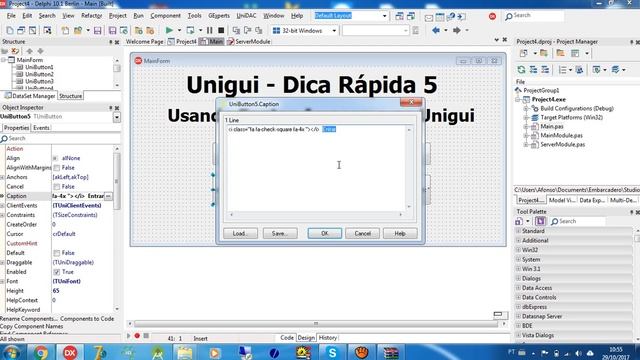Screen dimensions: 640x360
Task: Click the play macro button in editor status bar
Action: [129, 336]
